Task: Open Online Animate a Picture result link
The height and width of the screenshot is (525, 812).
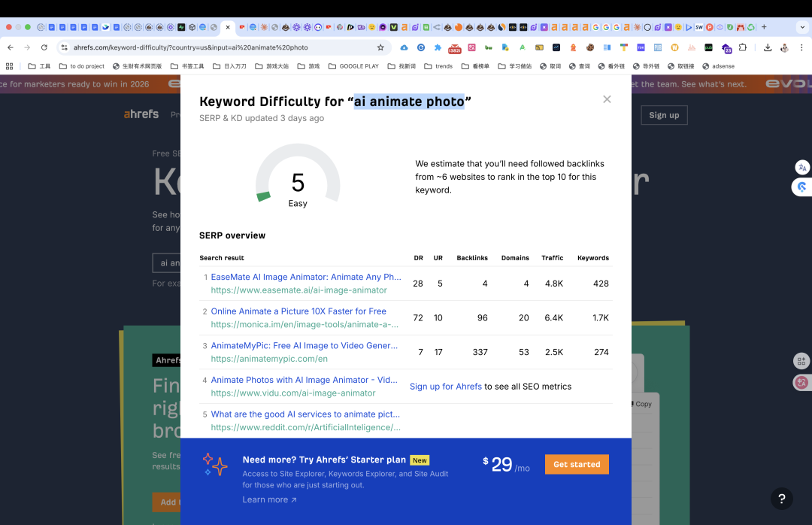Action: (298, 311)
